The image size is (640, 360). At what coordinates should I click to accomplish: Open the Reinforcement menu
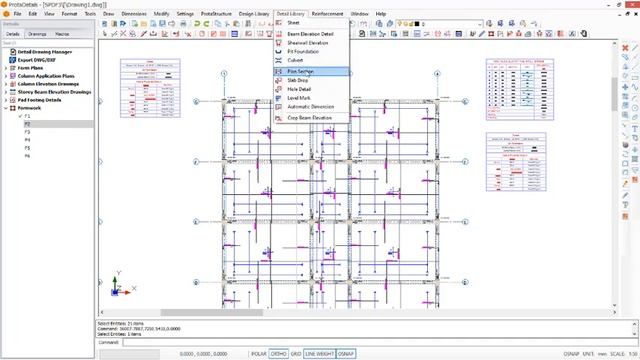point(327,14)
